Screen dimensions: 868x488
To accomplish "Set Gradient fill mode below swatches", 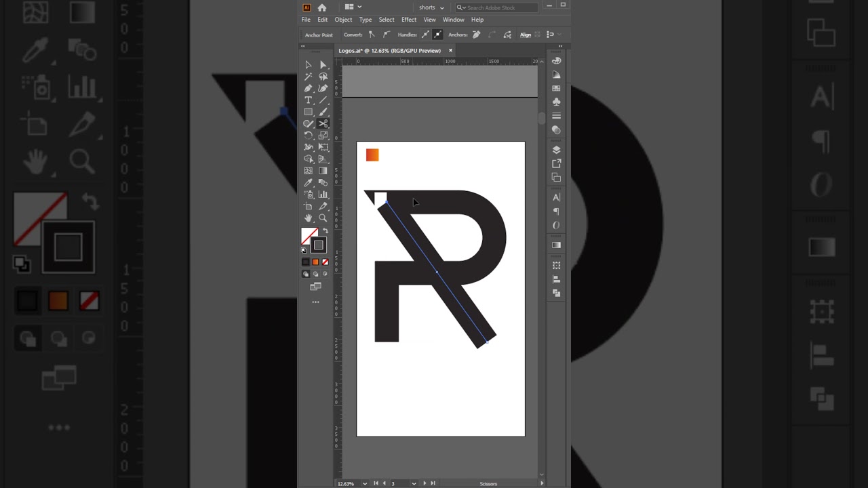I will 315,262.
